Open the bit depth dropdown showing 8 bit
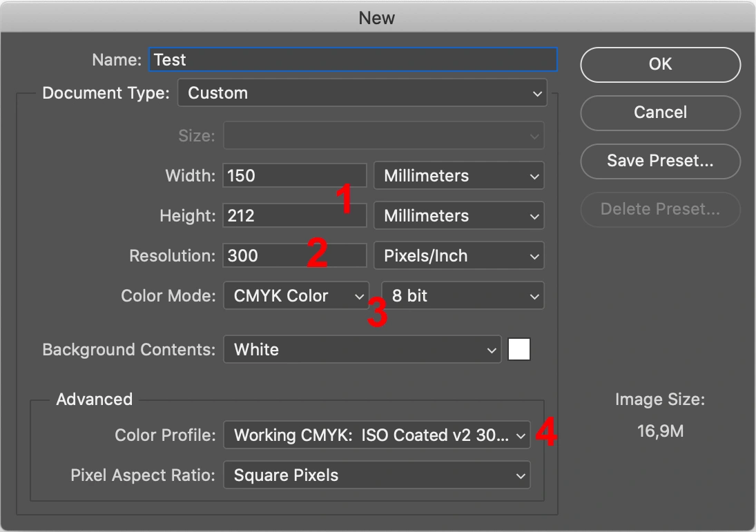The height and width of the screenshot is (532, 756). (x=463, y=295)
